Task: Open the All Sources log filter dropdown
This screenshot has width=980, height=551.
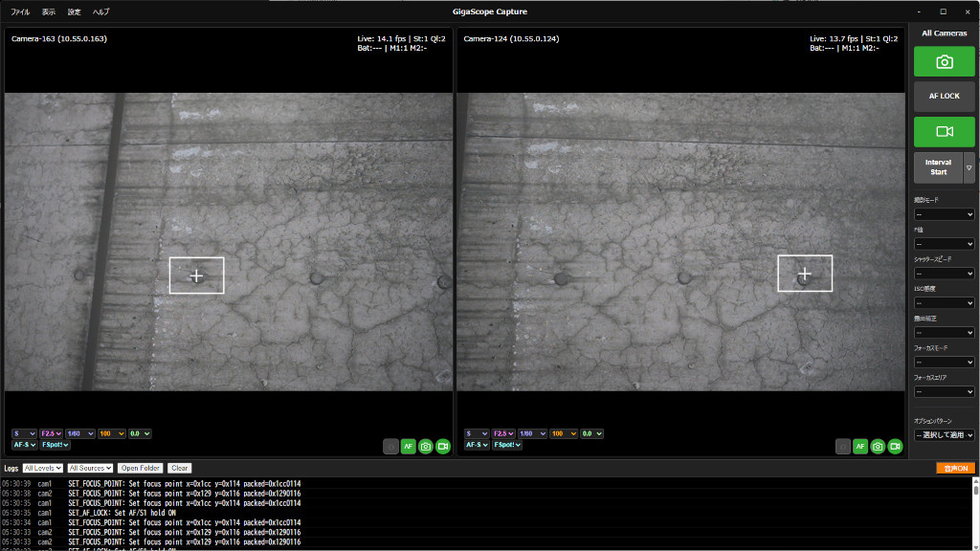Action: (90, 468)
